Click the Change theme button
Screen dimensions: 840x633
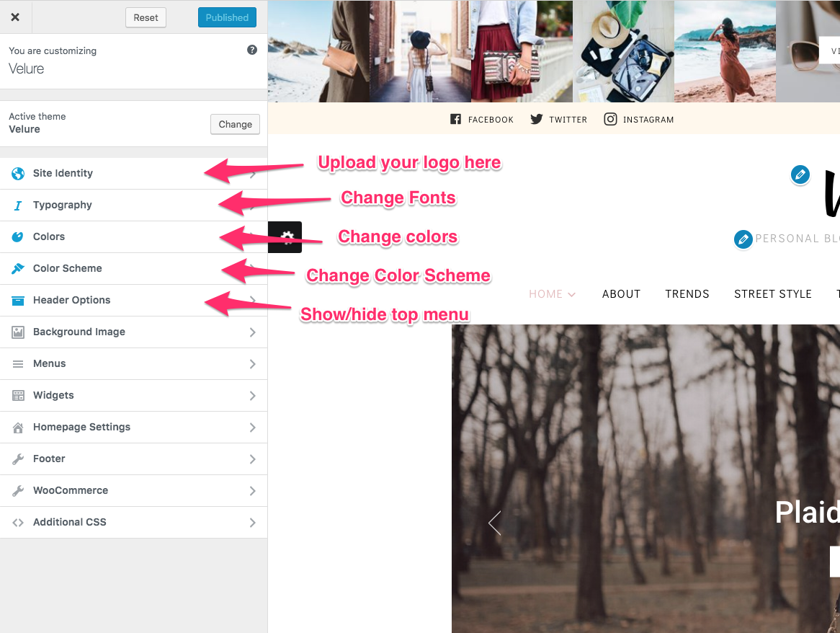point(235,124)
